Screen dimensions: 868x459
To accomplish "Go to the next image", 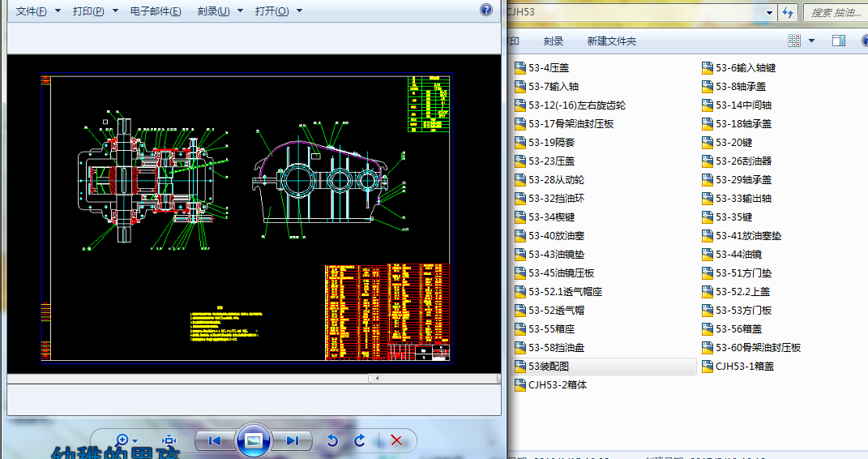I will click(292, 440).
